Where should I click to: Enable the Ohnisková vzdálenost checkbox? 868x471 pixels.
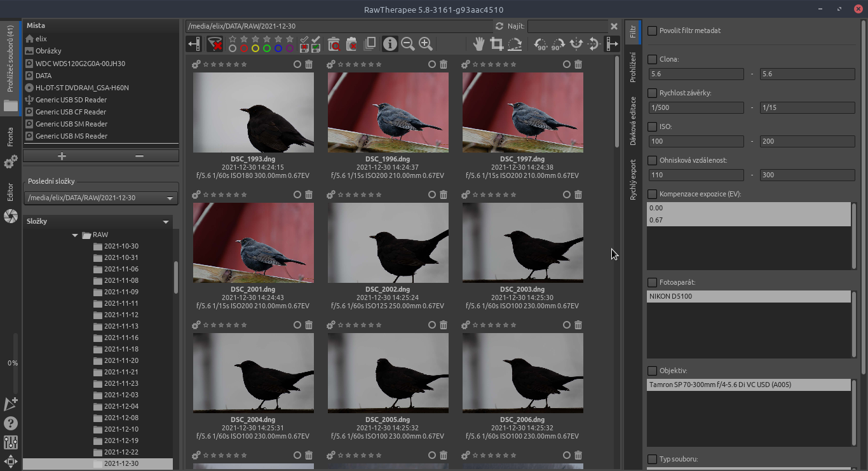[652, 160]
